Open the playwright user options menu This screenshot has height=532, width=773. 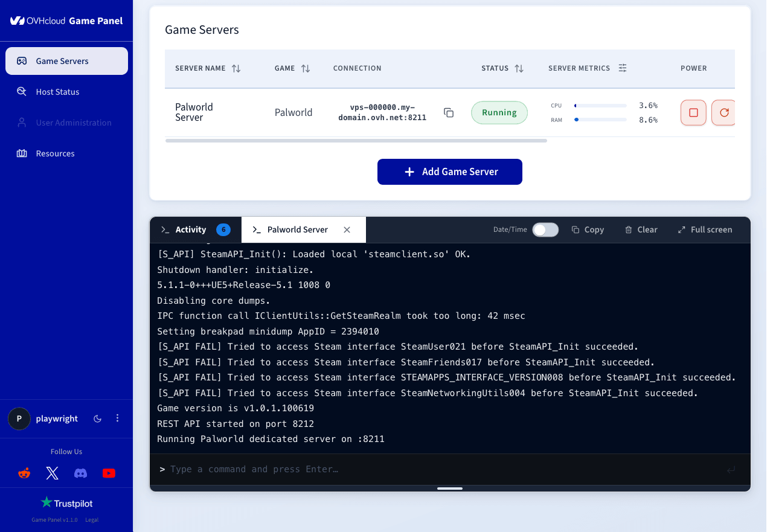(118, 418)
